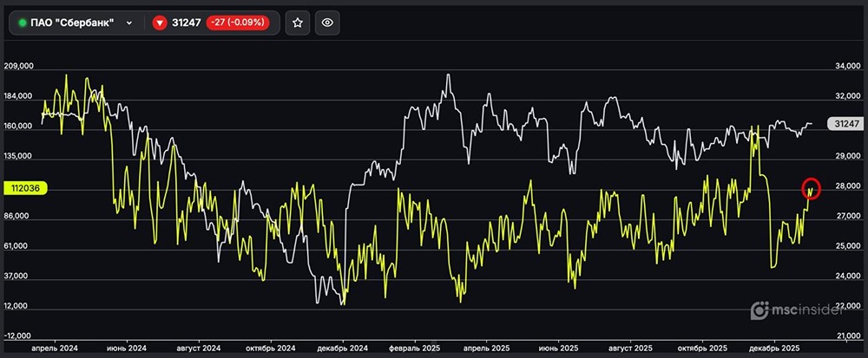Click the февраль 2025 date label

(x=414, y=348)
